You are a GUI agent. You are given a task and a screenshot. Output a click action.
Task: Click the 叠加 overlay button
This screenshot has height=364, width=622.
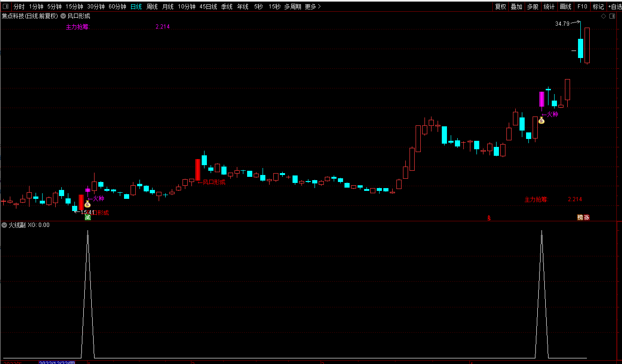(516, 7)
